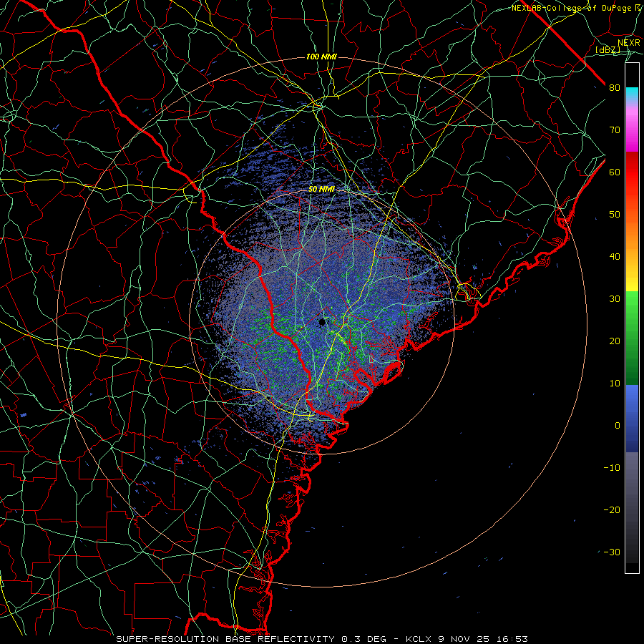The image size is (644, 644).
Task: Click the [dBZ] units label
Action: tap(608, 49)
